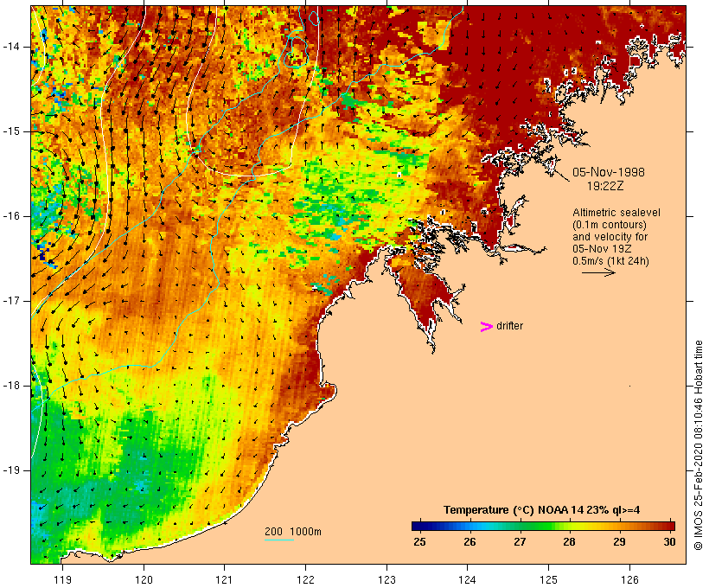Click the 'Altimetric sealevel' caption line
Screen dimensions: 709x588
[x=616, y=213]
